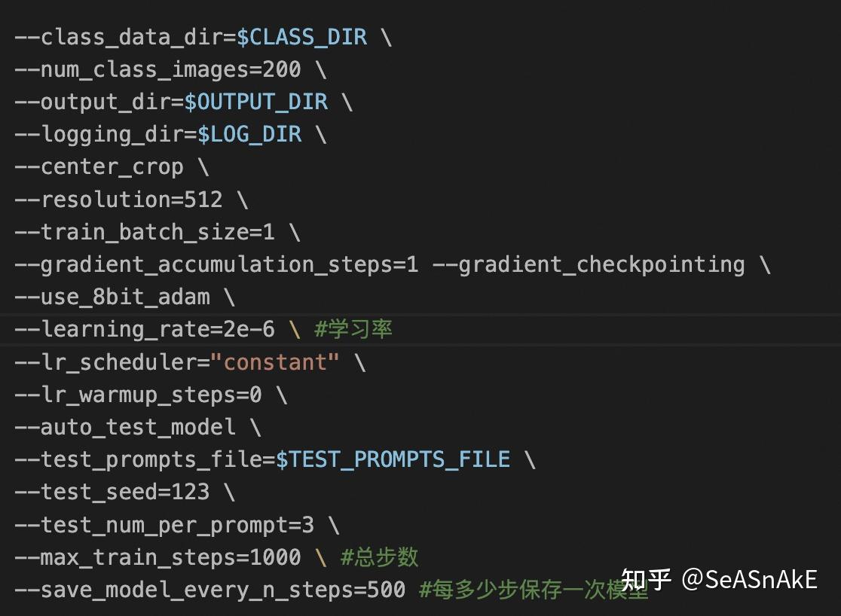Screen dimensions: 841x616
Task: Click the --gradient_checkpointing flag
Action: pyautogui.click(x=588, y=264)
